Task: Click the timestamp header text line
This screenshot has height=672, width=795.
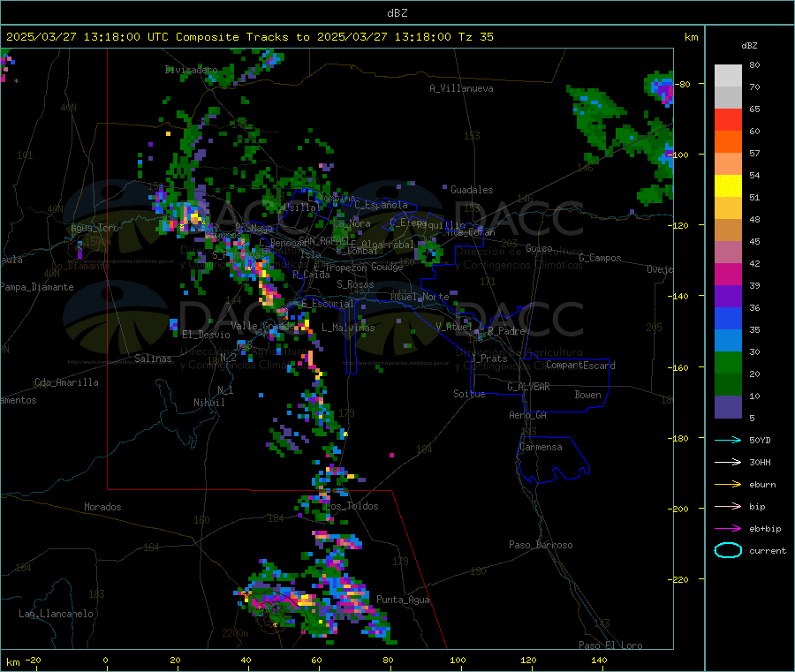Action: point(250,37)
